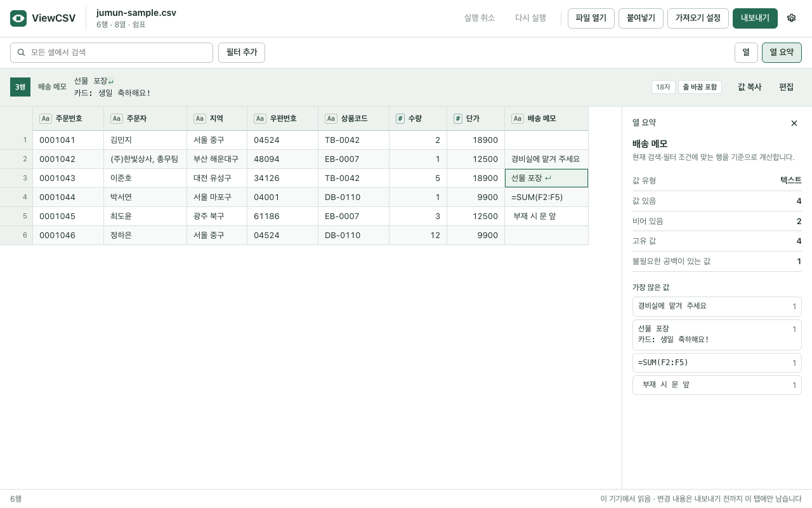Click the 고유 값 stat row
Viewport: 812px width, 508px height.
pyautogui.click(x=717, y=241)
